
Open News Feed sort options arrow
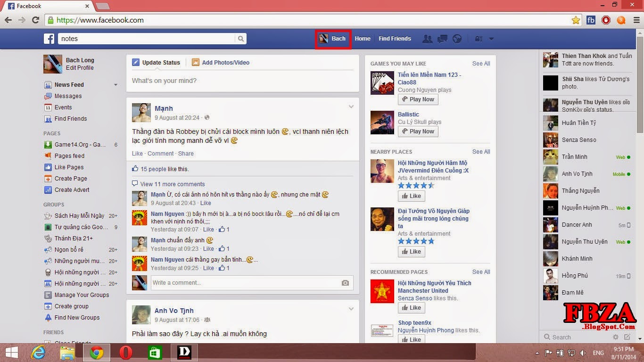click(x=116, y=85)
